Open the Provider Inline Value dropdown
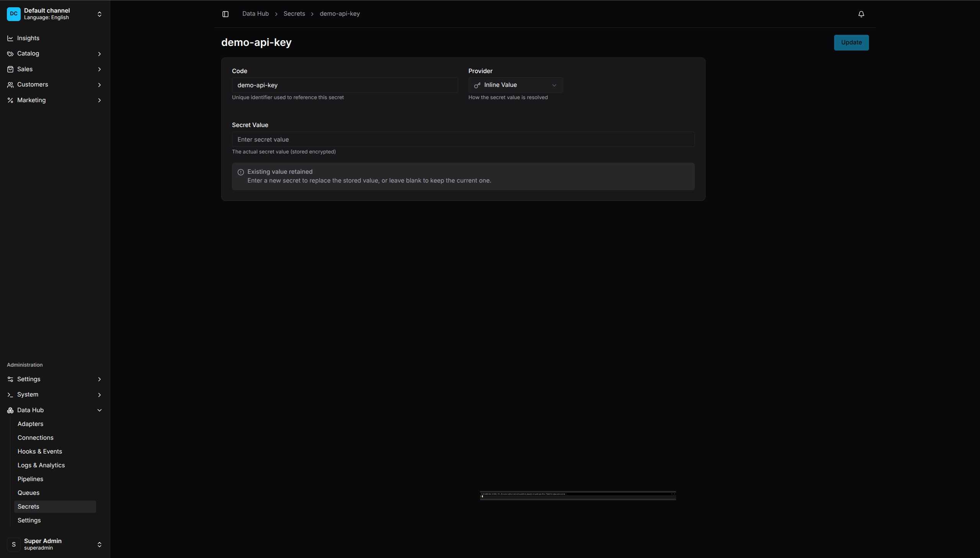Viewport: 980px width, 558px height. tap(515, 85)
